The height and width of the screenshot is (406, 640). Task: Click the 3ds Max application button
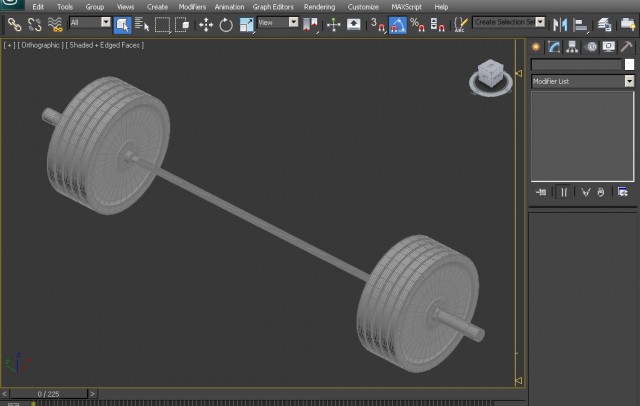point(12,5)
